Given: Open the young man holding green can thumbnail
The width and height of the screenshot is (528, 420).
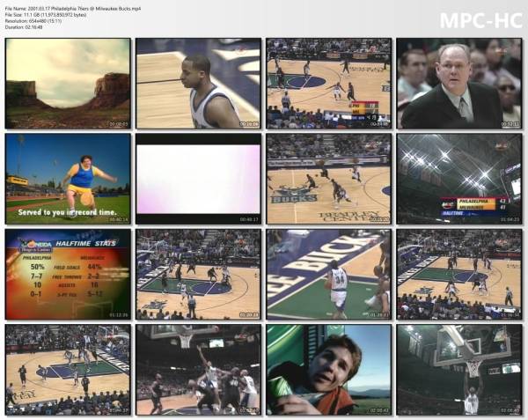Looking at the screenshot, I should [x=328, y=370].
